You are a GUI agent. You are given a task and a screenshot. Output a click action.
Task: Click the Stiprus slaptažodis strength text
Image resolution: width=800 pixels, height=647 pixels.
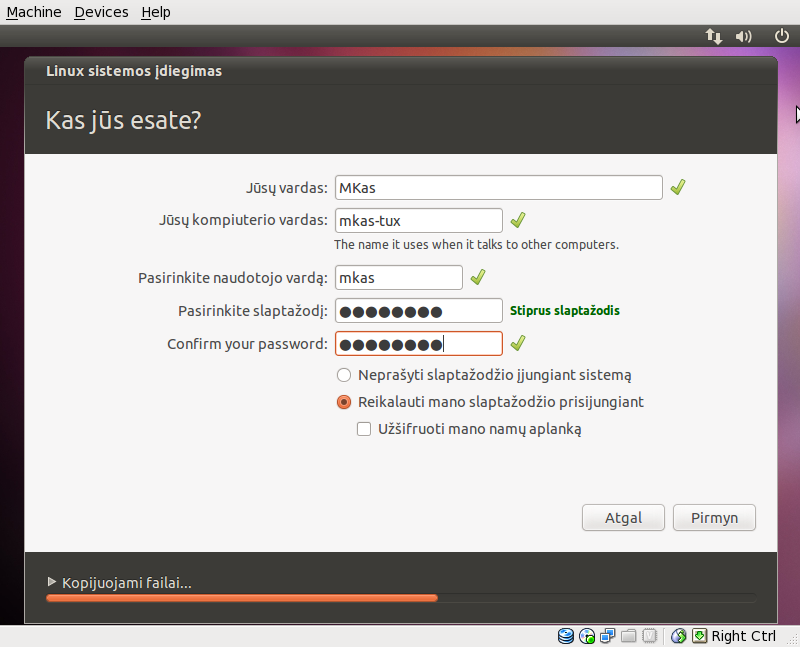(565, 311)
